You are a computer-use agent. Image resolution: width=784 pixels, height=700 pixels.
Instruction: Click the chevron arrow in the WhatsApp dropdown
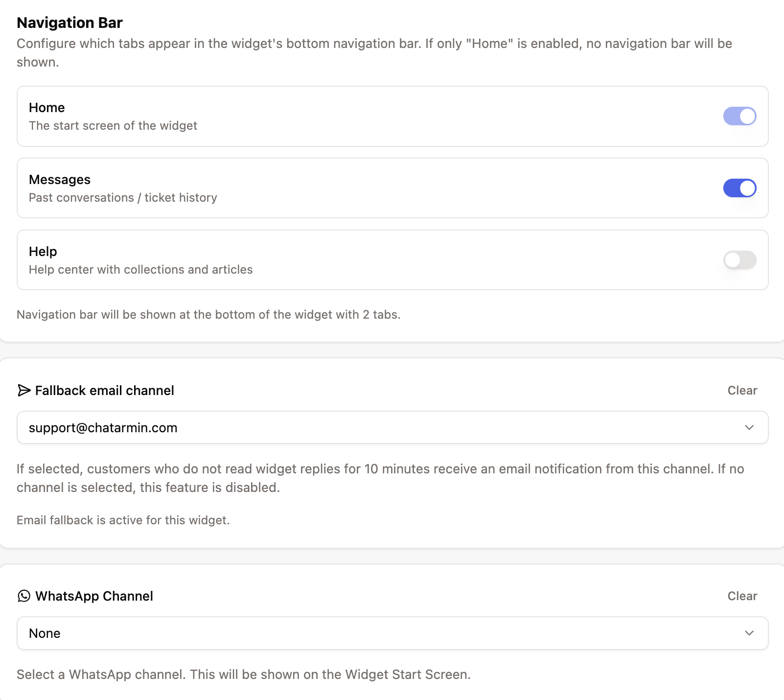[x=749, y=633]
